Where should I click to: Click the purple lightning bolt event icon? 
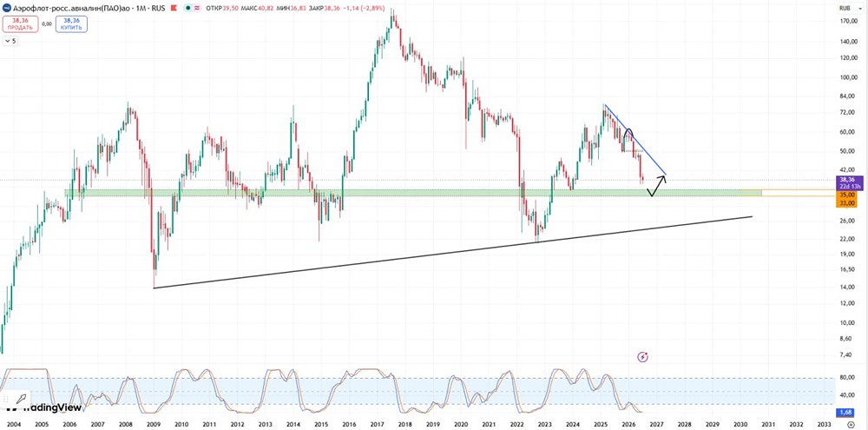click(x=642, y=357)
